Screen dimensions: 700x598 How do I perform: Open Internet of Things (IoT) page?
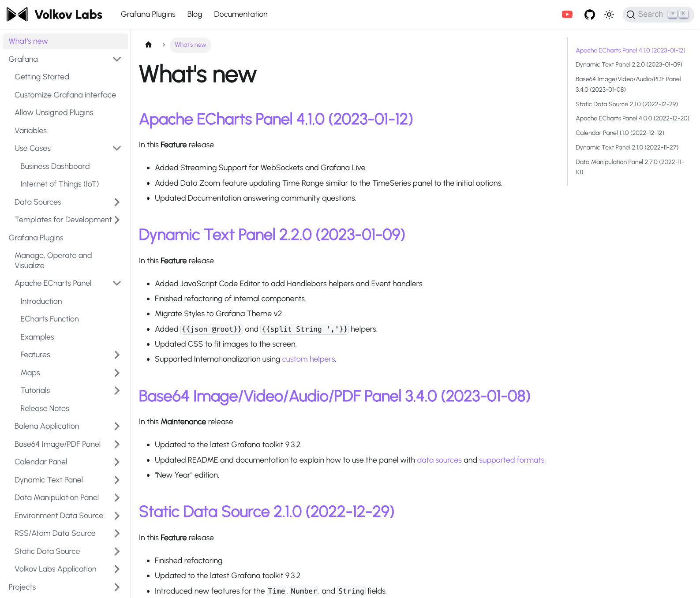pos(60,184)
